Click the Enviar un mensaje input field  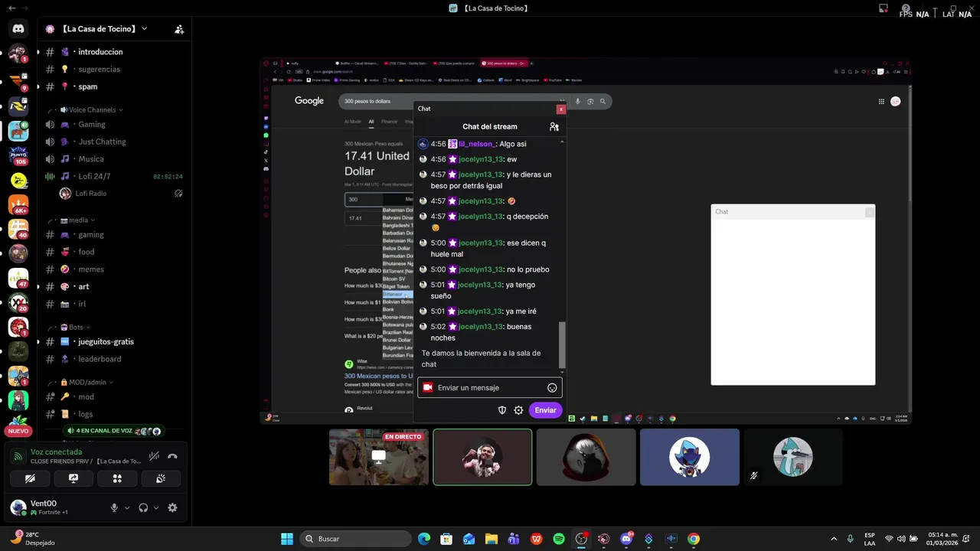(490, 387)
